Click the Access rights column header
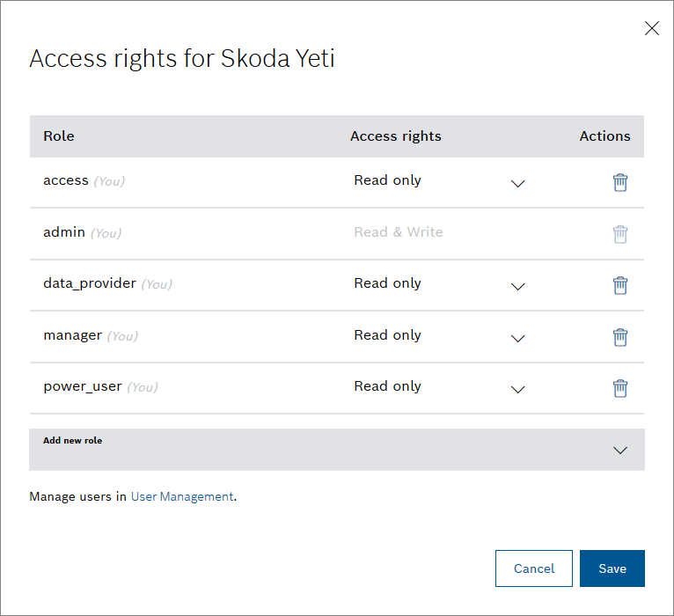Screen dimensions: 674x616 [x=396, y=136]
